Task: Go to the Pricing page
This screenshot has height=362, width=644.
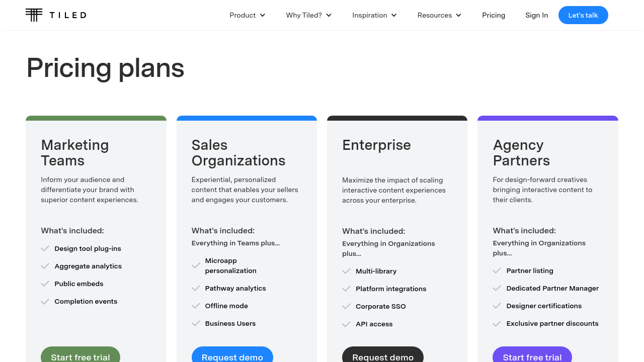Action: (494, 15)
